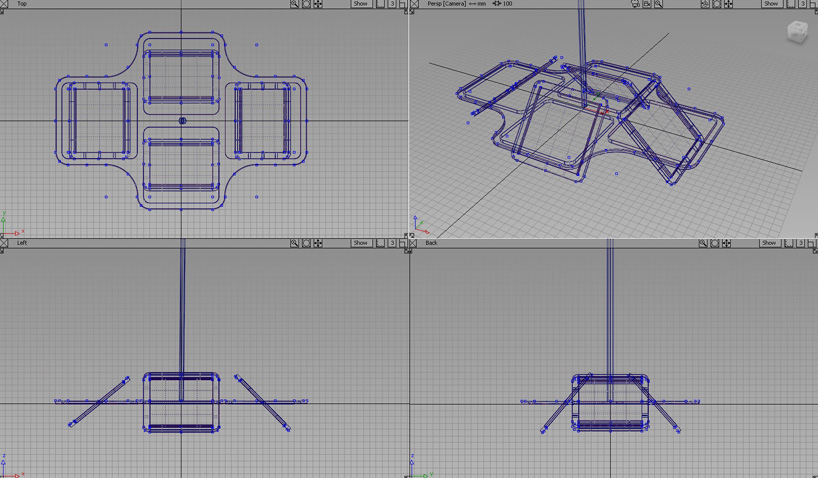Close the Back view with its X box
818x478 pixels.
[x=413, y=243]
